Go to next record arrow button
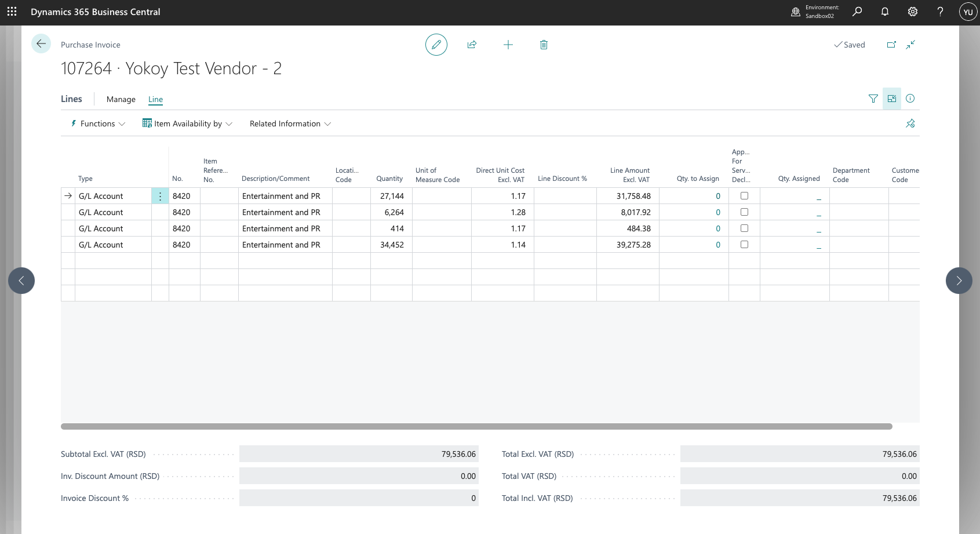 959,281
